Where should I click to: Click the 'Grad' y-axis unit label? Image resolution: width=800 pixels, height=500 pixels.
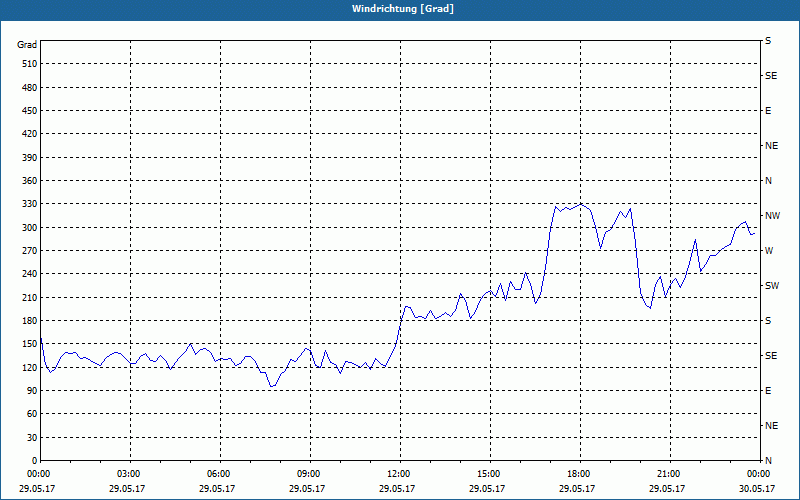(27, 45)
